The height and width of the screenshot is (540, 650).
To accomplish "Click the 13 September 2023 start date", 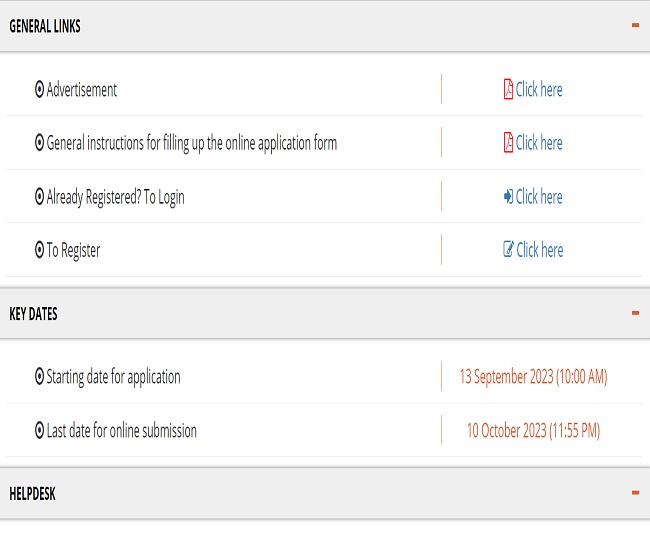I will 533,377.
